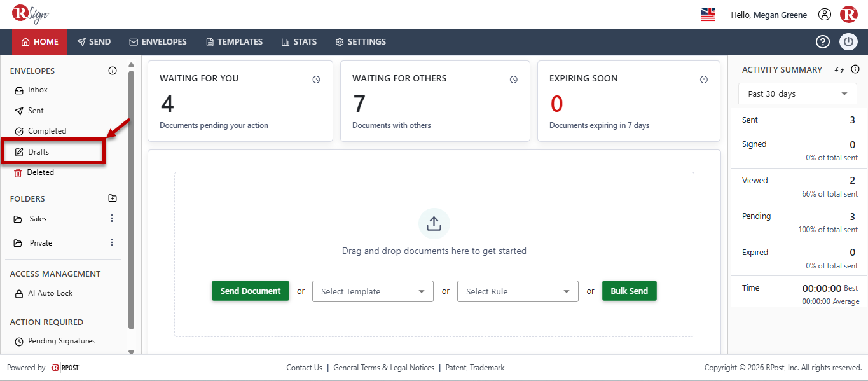Open the Settings tab
This screenshot has width=868, height=381.
pos(361,42)
